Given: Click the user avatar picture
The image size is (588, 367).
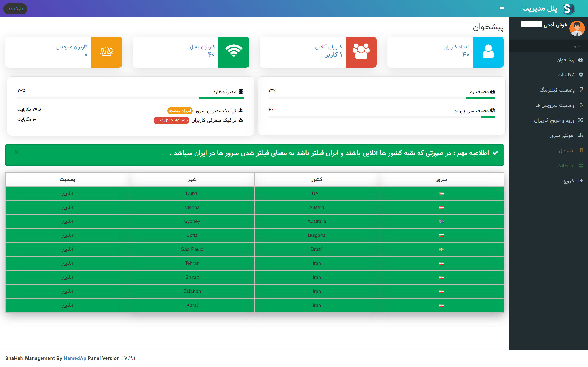Looking at the screenshot, I should pos(577,28).
